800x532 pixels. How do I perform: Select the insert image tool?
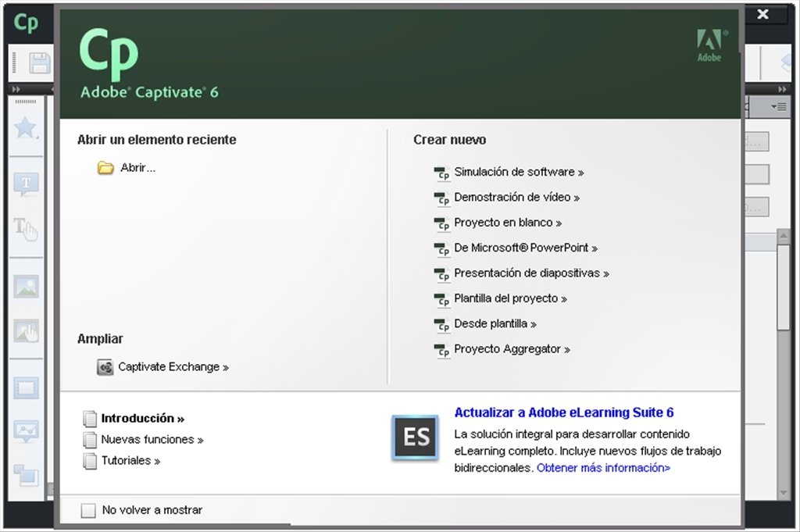pyautogui.click(x=26, y=287)
